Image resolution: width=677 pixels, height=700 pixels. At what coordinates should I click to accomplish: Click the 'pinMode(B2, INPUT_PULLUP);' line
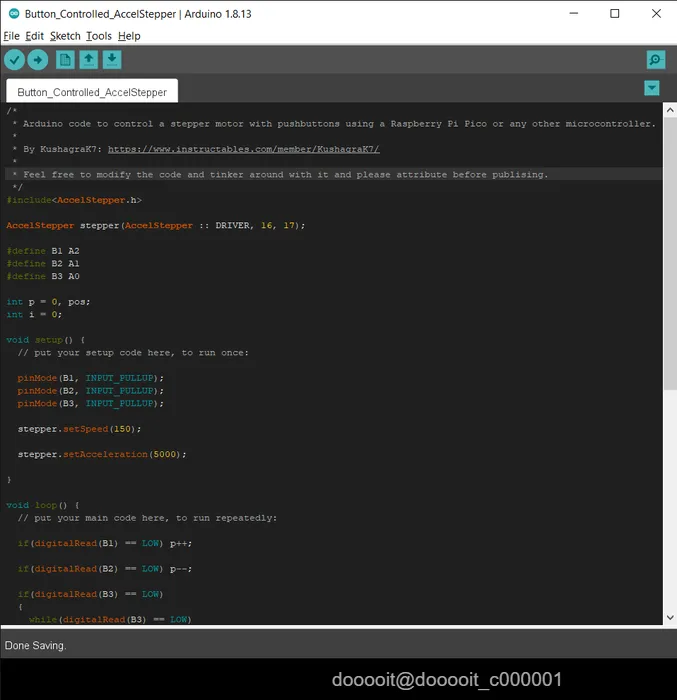coord(91,391)
